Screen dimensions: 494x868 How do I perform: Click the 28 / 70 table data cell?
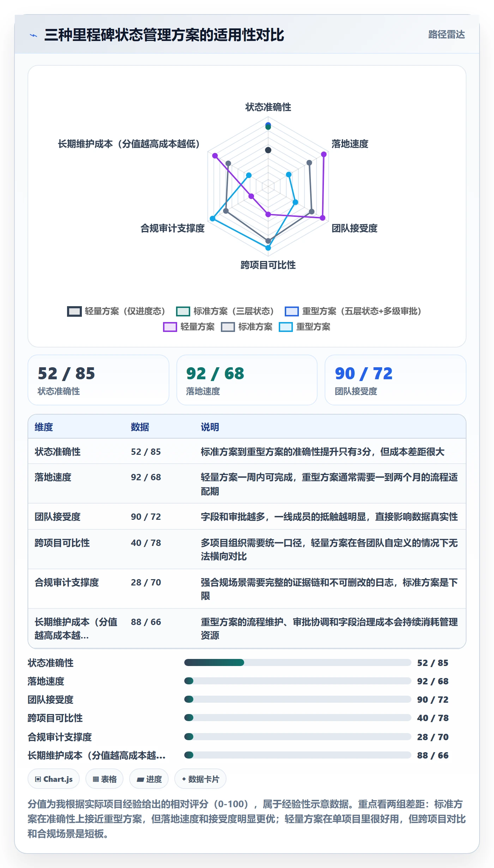tap(146, 582)
